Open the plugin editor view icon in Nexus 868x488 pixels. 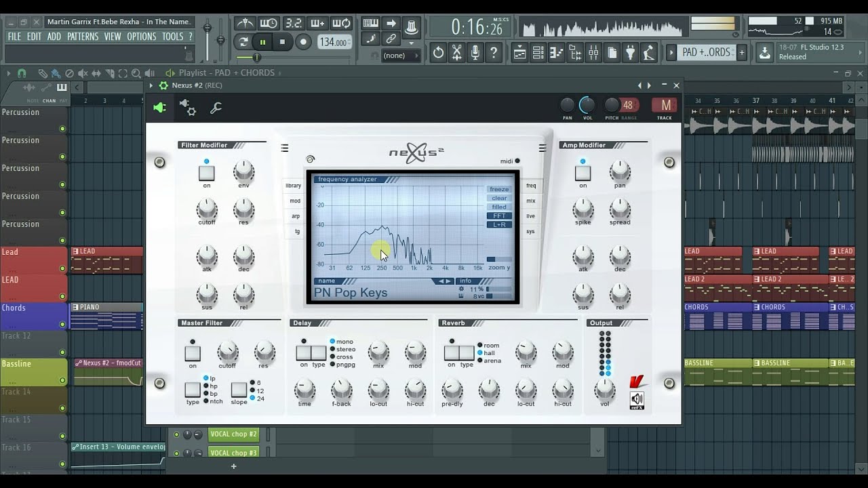[159, 108]
